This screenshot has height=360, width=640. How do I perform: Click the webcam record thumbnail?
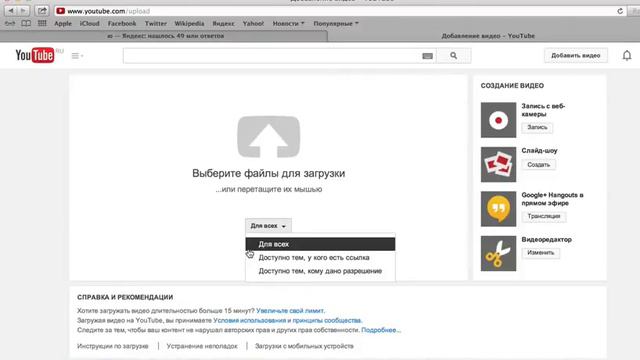tap(498, 120)
